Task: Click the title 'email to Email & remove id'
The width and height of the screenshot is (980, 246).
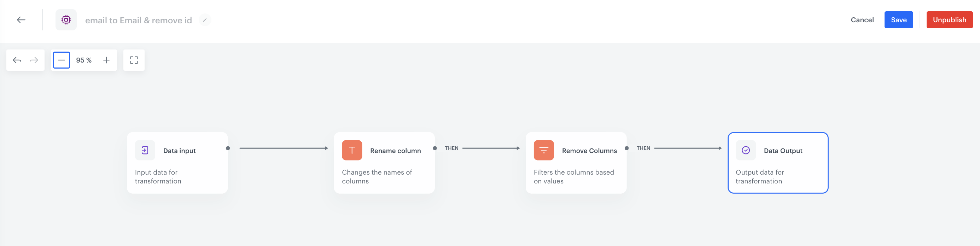Action: 139,20
